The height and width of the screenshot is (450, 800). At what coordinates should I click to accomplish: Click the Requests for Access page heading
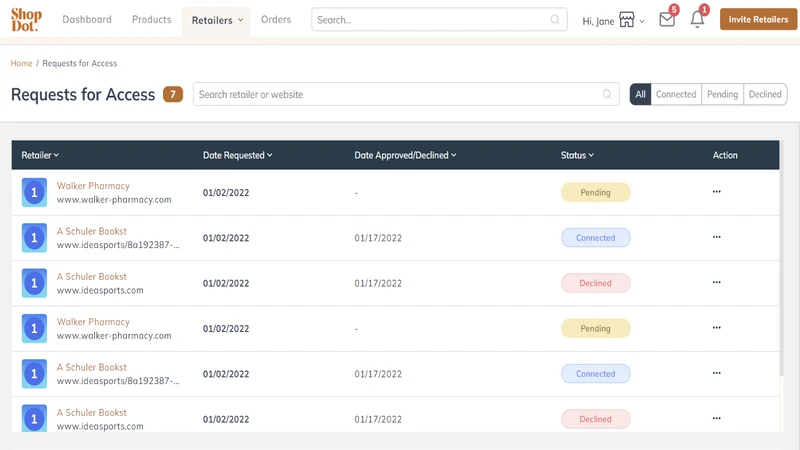coord(83,94)
